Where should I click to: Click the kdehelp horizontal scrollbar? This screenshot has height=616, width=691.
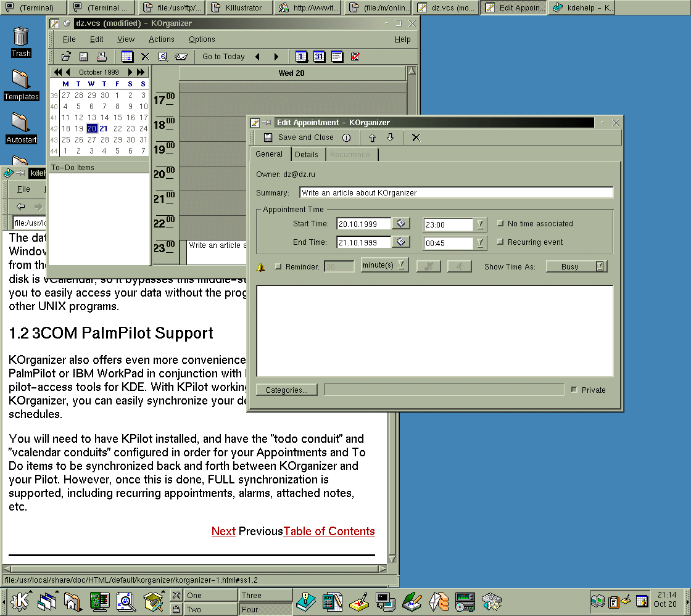(x=195, y=569)
